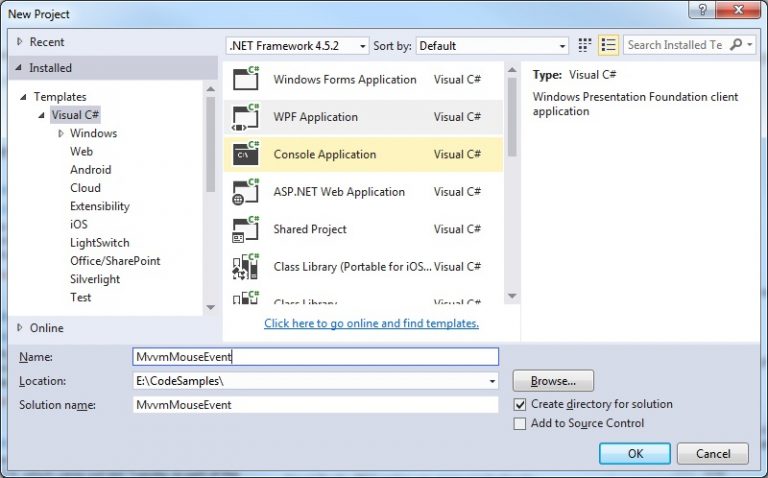Select the ASP.NET Web Application text

point(339,192)
